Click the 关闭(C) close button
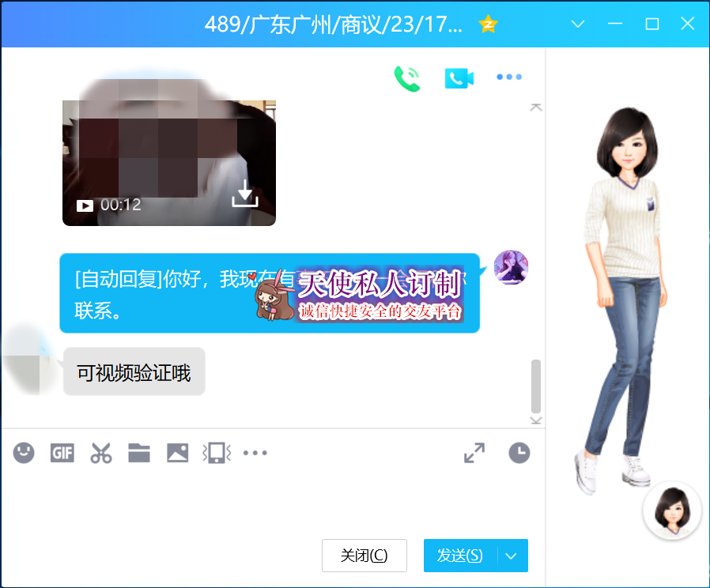 pyautogui.click(x=364, y=556)
